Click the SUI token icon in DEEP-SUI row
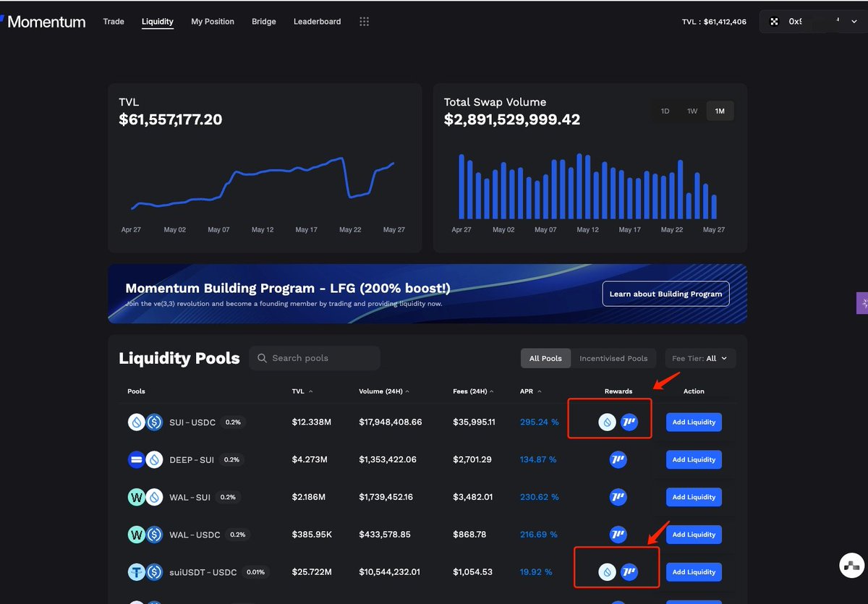This screenshot has width=868, height=604. pos(154,459)
